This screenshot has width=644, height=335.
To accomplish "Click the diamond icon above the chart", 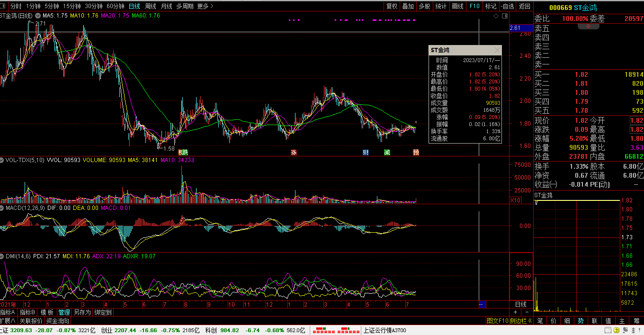I will pos(496,16).
